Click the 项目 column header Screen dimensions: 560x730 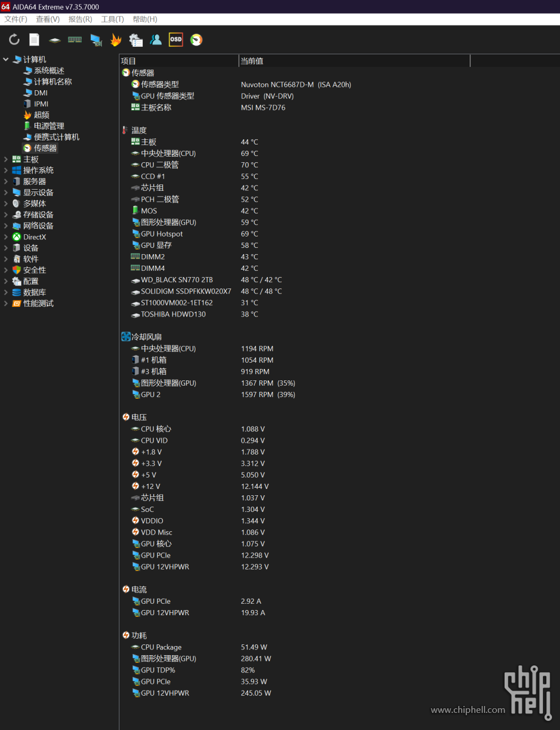pos(179,61)
